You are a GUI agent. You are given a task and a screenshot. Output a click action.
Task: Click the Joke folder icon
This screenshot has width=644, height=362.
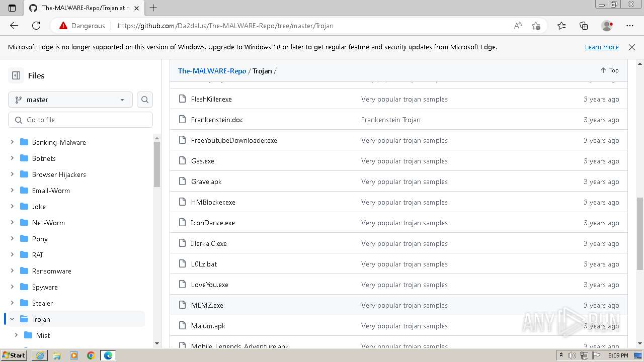tap(24, 207)
